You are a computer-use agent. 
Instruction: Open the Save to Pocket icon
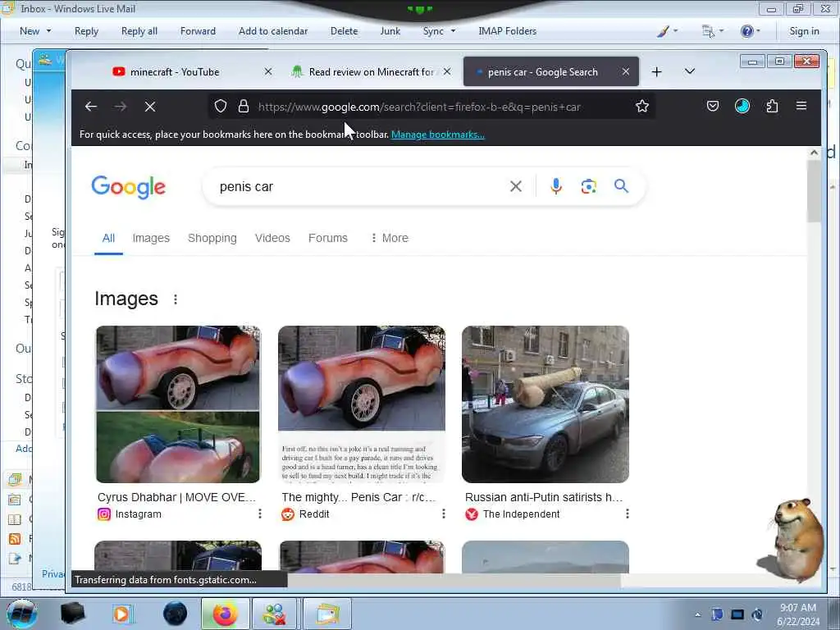[x=713, y=106]
